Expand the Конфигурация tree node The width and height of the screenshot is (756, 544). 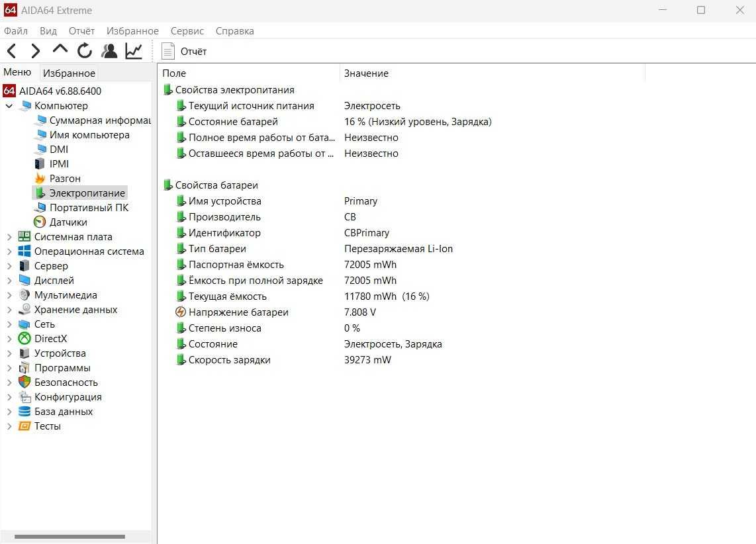pos(9,397)
